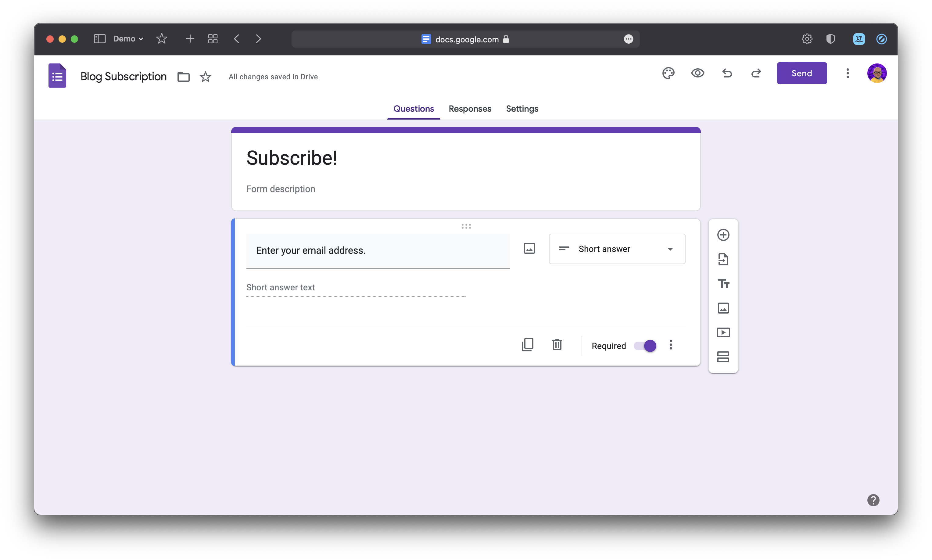Toggle the Required switch off
Viewport: 932px width, 560px height.
pyautogui.click(x=645, y=346)
